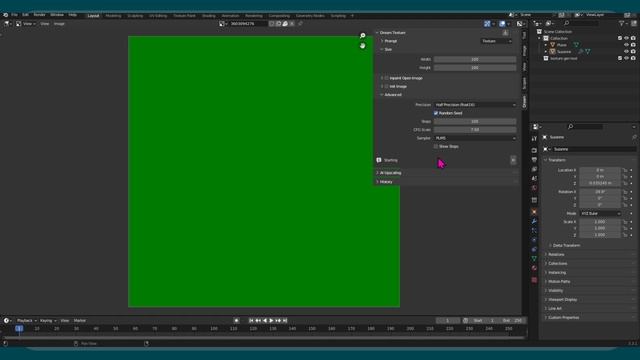Open the Playback popover in timeline
This screenshot has width=640, height=360.
click(27, 320)
